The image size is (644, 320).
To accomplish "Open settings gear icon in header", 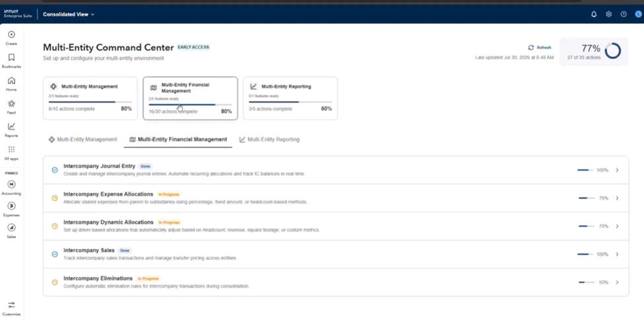I will click(x=609, y=14).
